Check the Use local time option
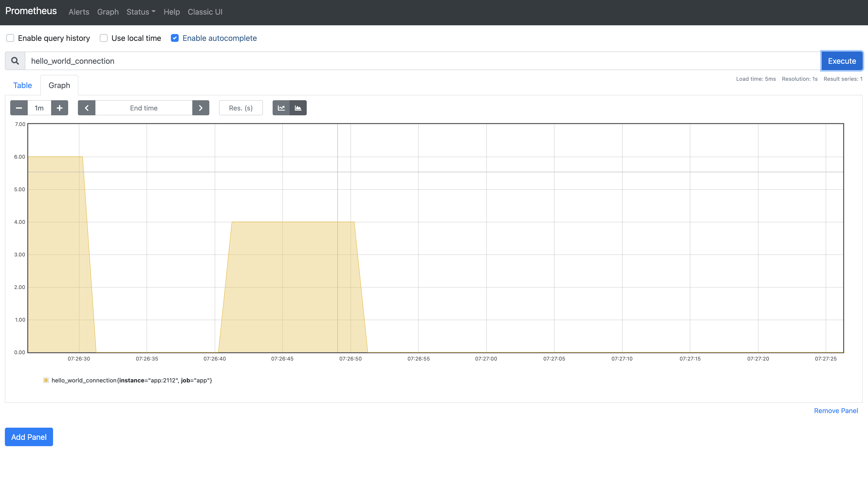Viewport: 868px width, 488px height. tap(104, 38)
